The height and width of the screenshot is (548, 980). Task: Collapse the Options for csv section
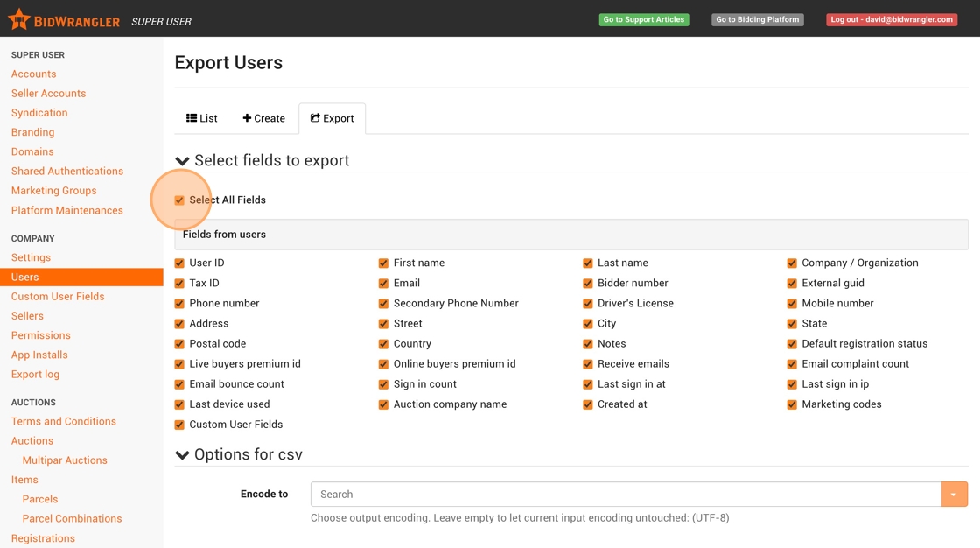pos(182,455)
